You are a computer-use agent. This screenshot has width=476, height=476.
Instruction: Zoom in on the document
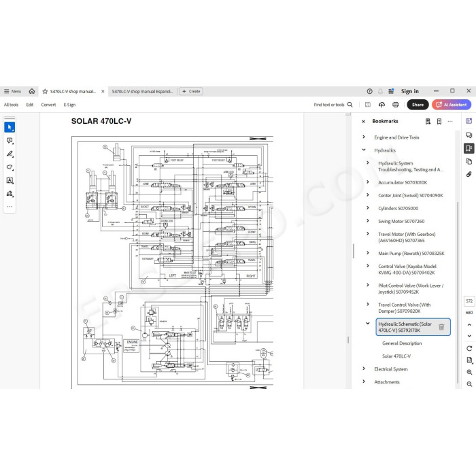(469, 372)
